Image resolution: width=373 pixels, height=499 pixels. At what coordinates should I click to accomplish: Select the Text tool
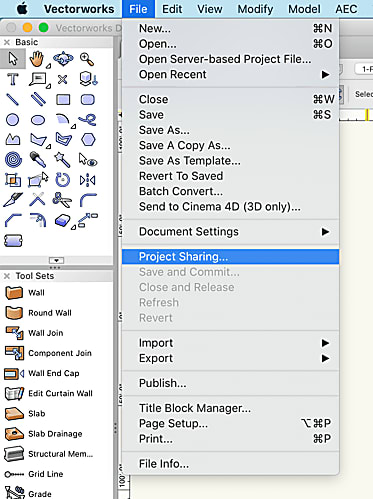(x=13, y=79)
